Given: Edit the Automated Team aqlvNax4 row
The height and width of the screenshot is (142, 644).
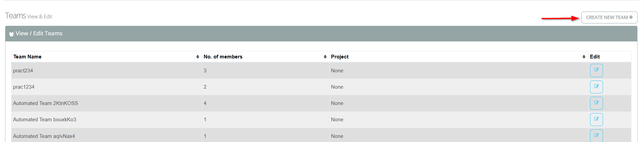Looking at the screenshot, I should 596,136.
